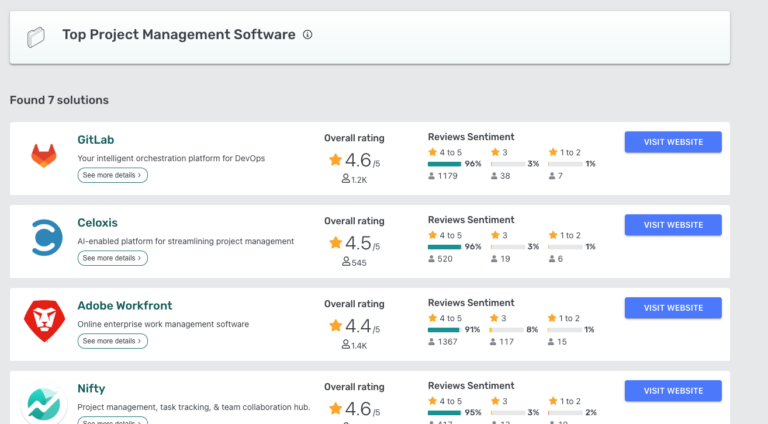Visit website for Adobe Workfront
This screenshot has width=768, height=424.
click(673, 308)
